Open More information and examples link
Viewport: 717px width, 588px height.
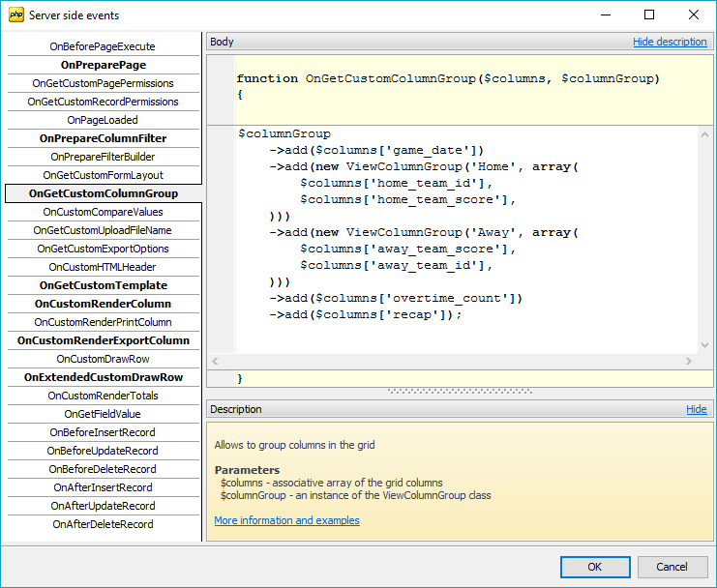coord(286,520)
